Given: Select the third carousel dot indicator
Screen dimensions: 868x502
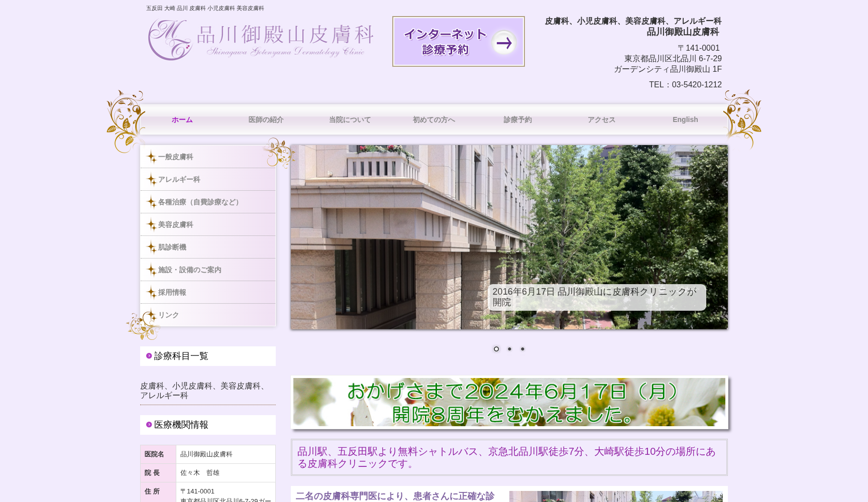Looking at the screenshot, I should 522,348.
